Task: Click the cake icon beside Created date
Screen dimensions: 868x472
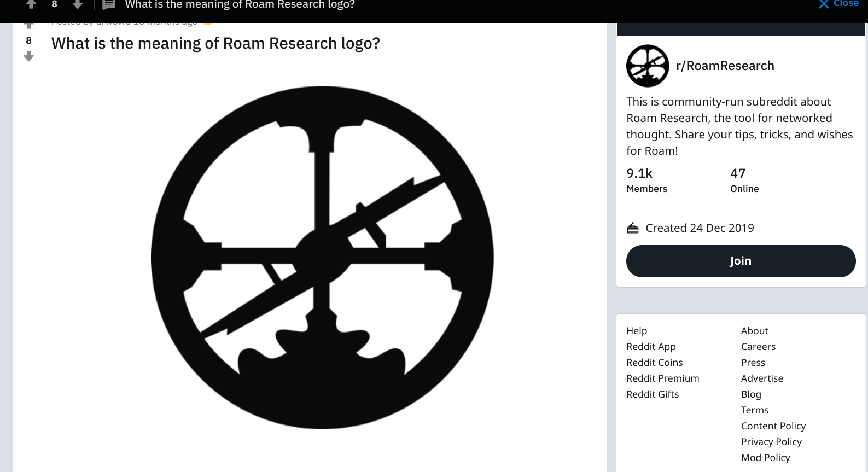Action: pos(633,228)
